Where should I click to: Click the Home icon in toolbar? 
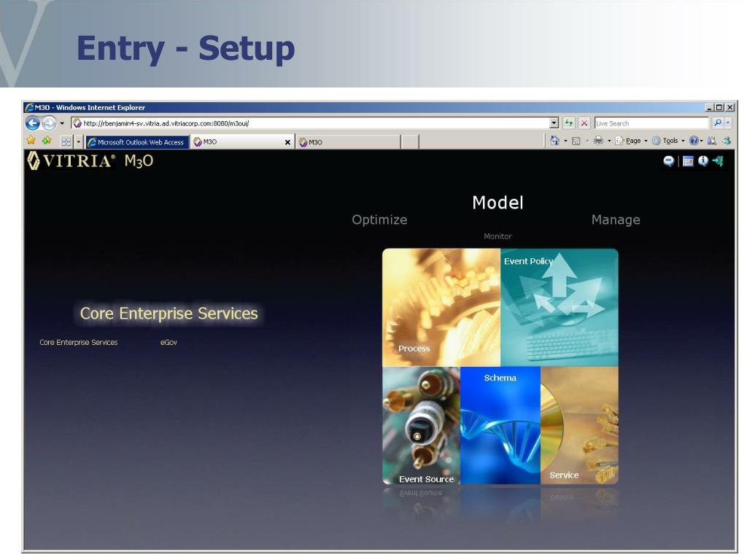pos(554,141)
